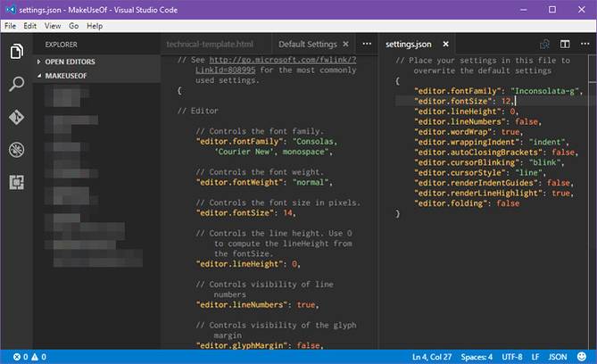The width and height of the screenshot is (597, 364).
Task: Click the open changes icon in settings.json editor
Action: [x=544, y=45]
